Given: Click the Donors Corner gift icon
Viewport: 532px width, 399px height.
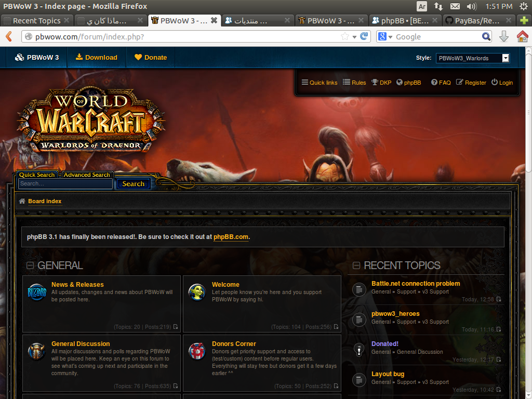Looking at the screenshot, I should [197, 351].
